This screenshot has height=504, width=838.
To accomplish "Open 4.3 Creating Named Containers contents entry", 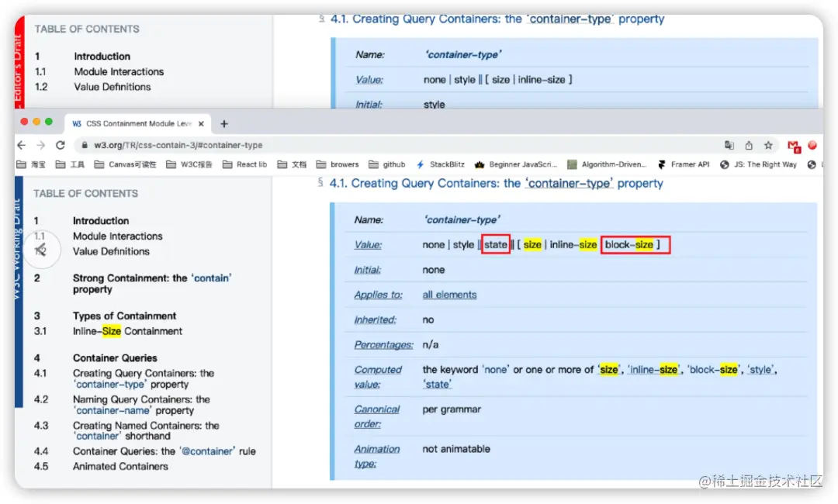I will pyautogui.click(x=146, y=430).
